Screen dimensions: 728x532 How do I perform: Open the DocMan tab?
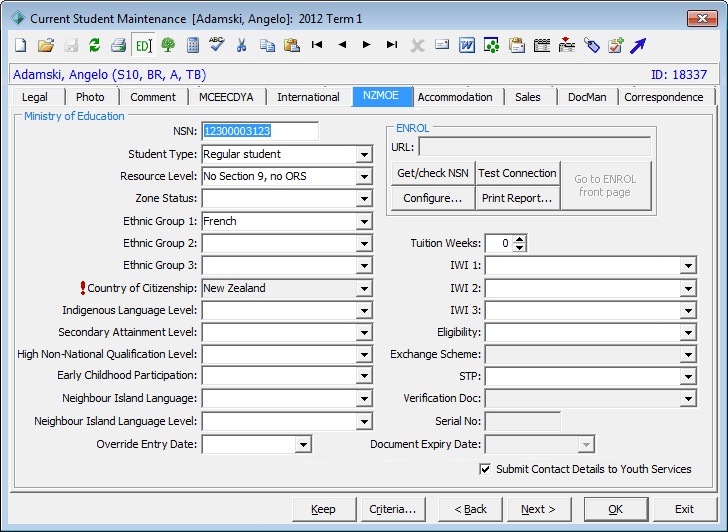click(587, 97)
